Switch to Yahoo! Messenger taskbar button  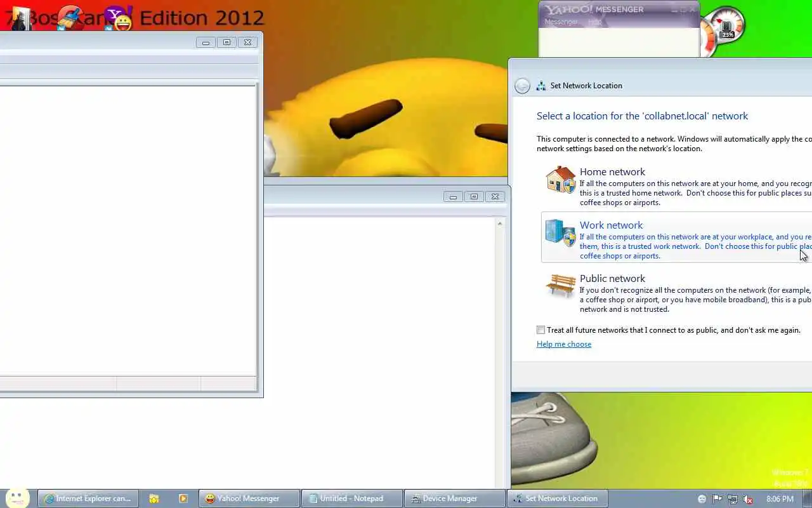click(x=249, y=498)
